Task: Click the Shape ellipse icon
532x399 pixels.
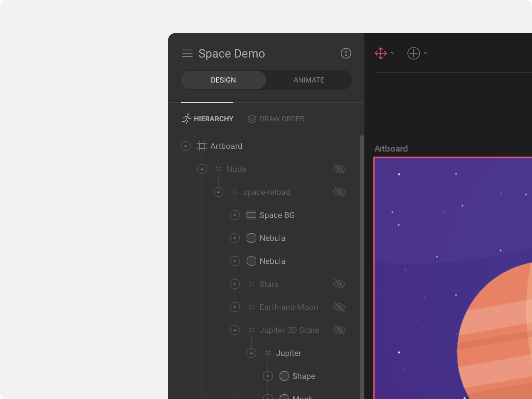Action: point(284,376)
